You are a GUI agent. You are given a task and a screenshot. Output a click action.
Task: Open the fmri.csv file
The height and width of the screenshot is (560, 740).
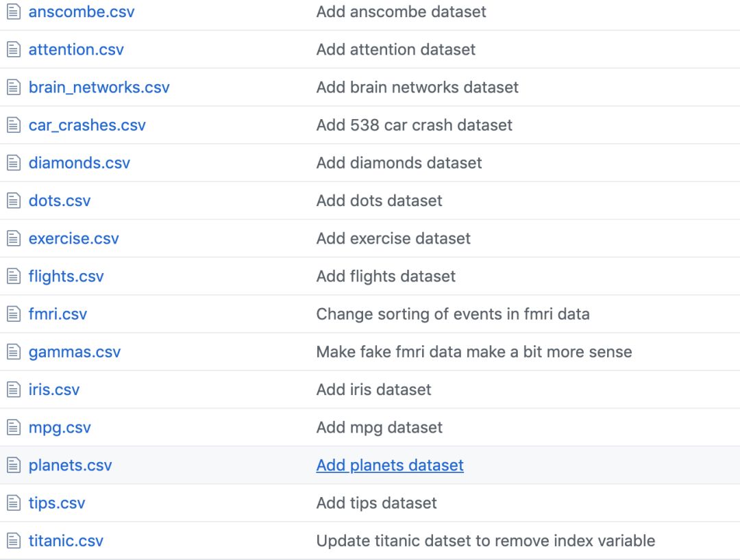[58, 314]
